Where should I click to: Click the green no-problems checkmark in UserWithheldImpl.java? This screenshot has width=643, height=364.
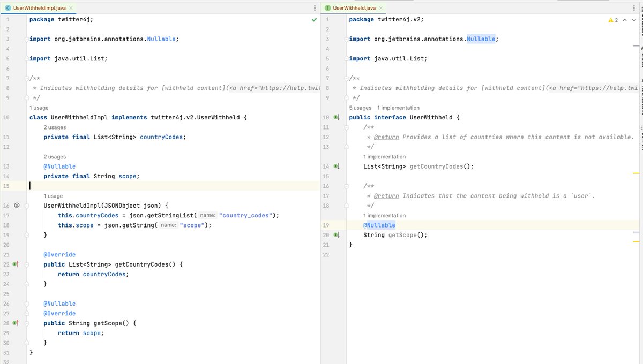click(x=314, y=20)
